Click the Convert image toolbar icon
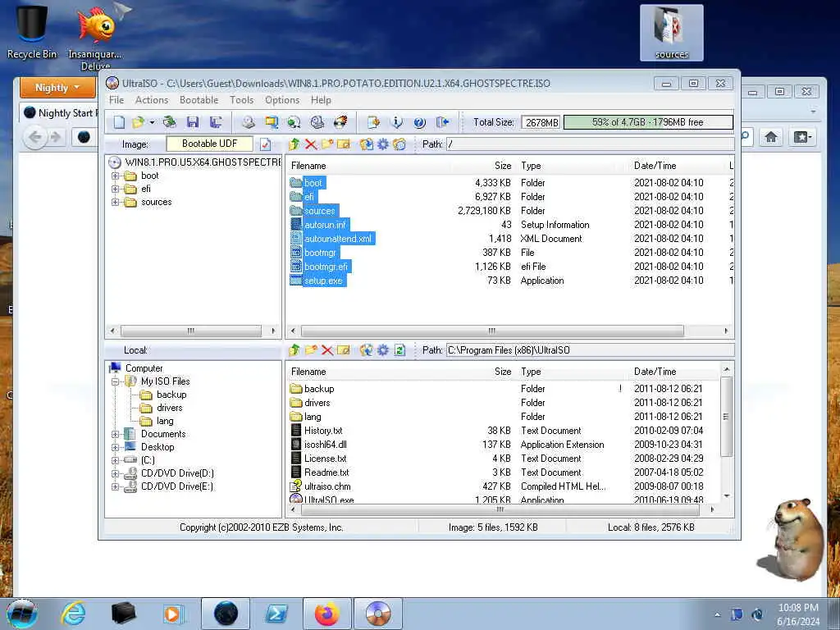 (272, 123)
